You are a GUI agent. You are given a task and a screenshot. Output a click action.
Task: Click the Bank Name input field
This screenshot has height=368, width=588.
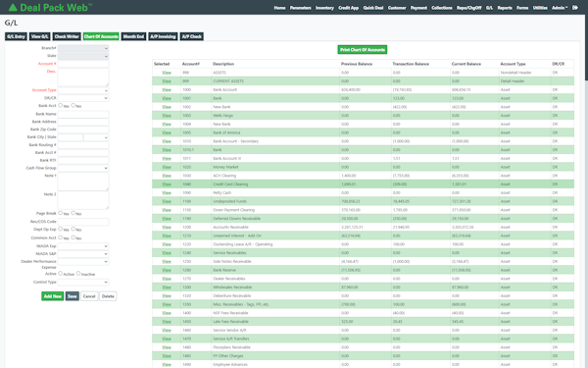(x=83, y=114)
